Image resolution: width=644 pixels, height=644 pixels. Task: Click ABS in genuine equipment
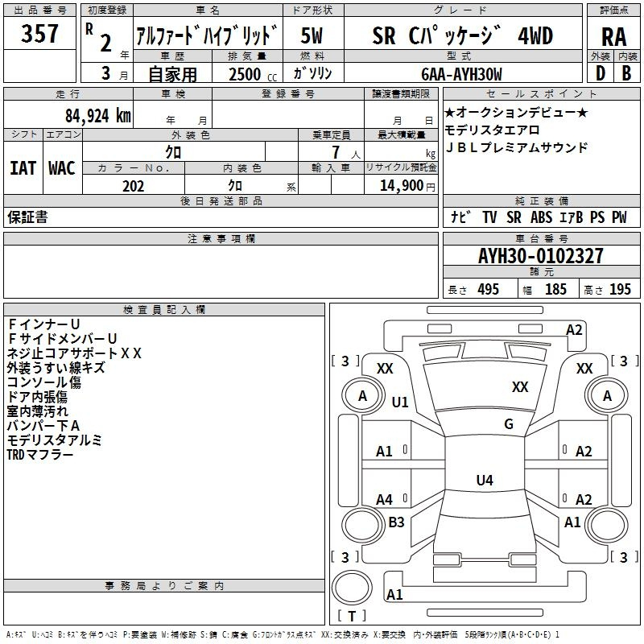(x=541, y=217)
